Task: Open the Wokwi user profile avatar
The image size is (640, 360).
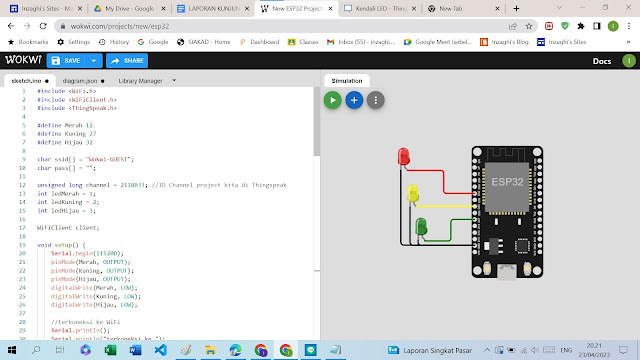Action: coord(629,61)
